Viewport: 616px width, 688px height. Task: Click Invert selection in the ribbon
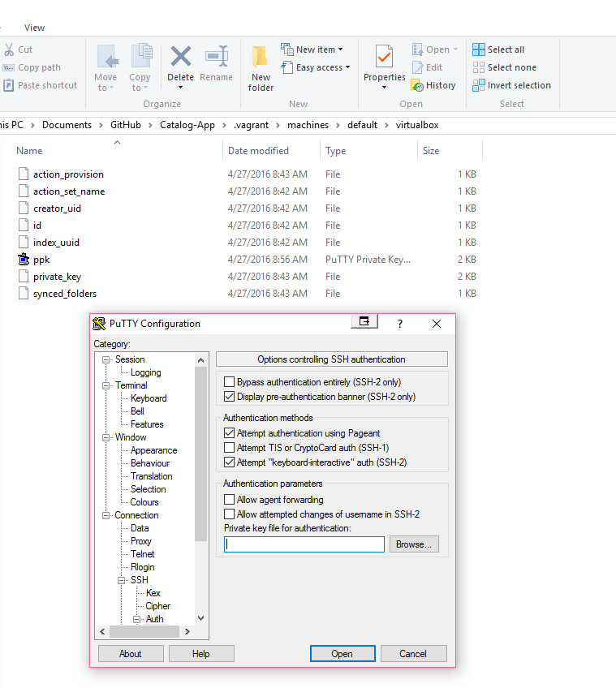511,85
